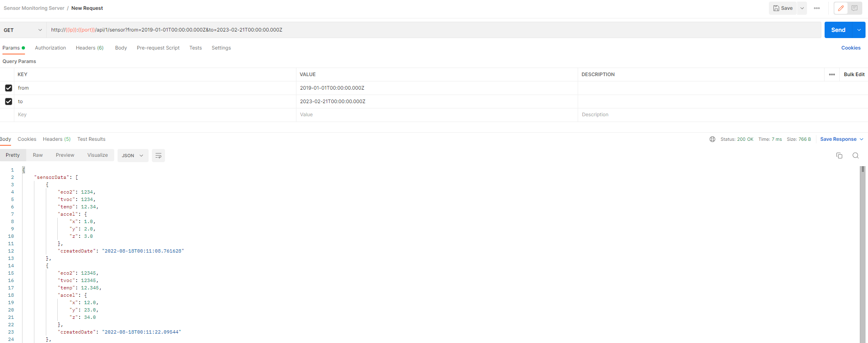
Task: Uncheck the 'from' parameter checkbox
Action: [8, 88]
